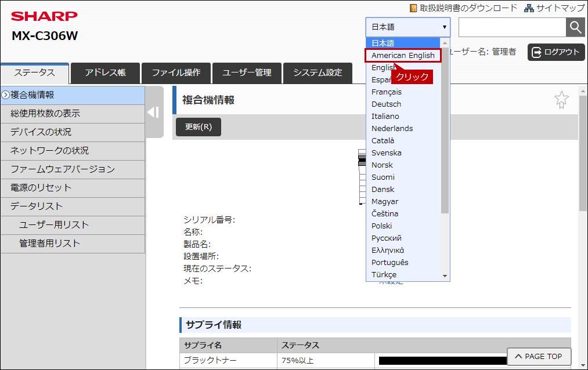This screenshot has width=588, height=370.
Task: Open the ユーザー管理 tab
Action: click(247, 73)
